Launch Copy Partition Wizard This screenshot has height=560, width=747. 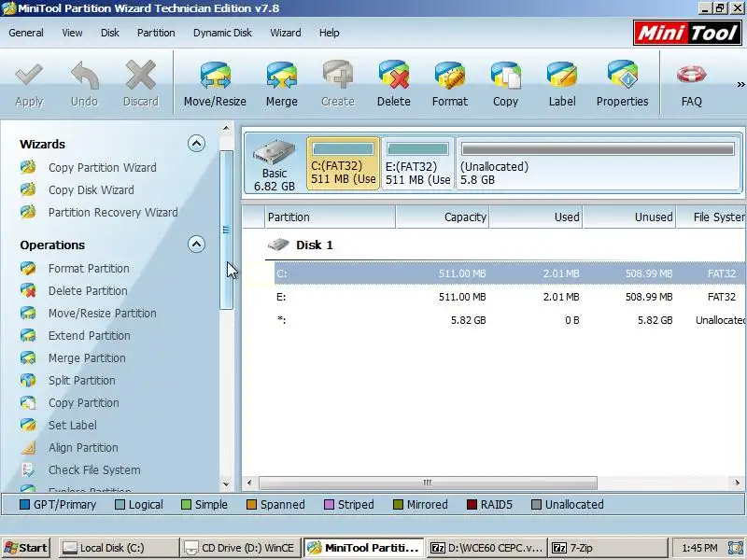pyautogui.click(x=102, y=168)
